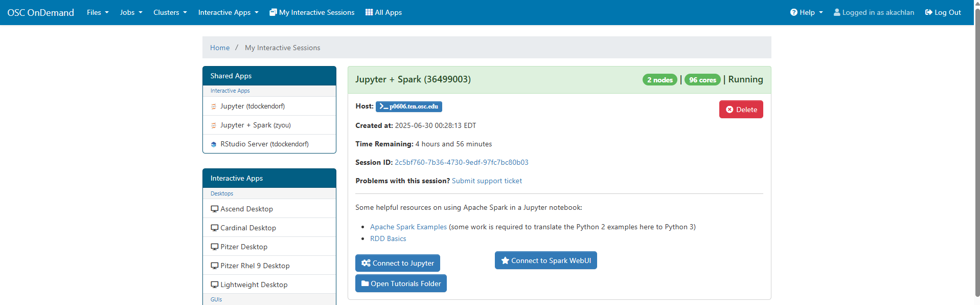Click the RStudio Server icon in Shared Apps
Screen dimensions: 980x305
214,144
